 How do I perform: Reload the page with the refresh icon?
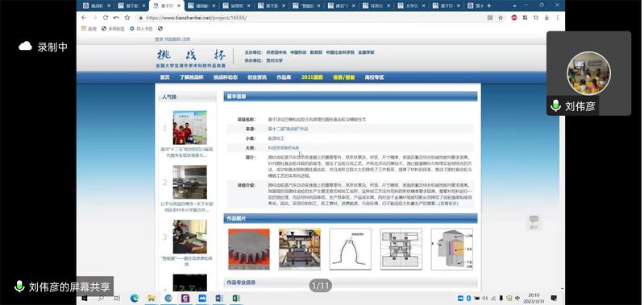pyautogui.click(x=106, y=18)
